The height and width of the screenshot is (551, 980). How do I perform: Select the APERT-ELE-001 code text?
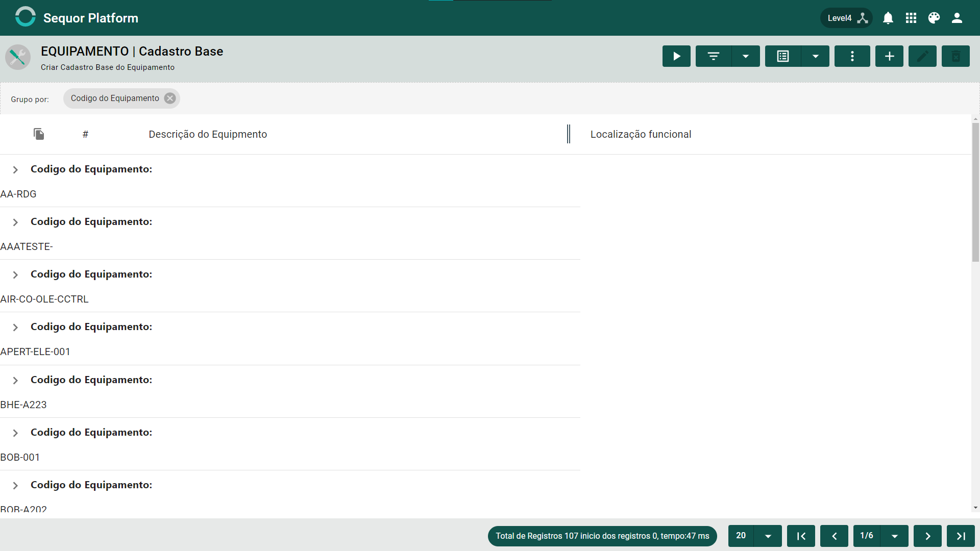click(35, 352)
